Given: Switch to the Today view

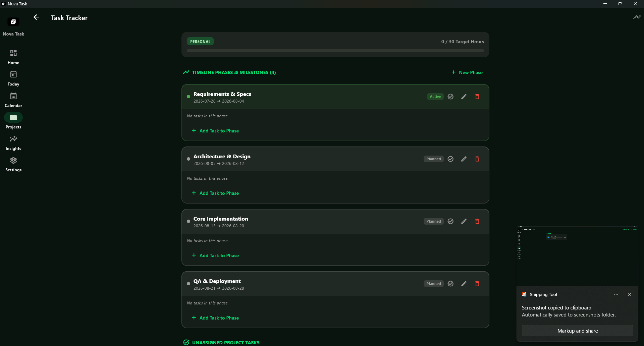Looking at the screenshot, I should 13,78.
